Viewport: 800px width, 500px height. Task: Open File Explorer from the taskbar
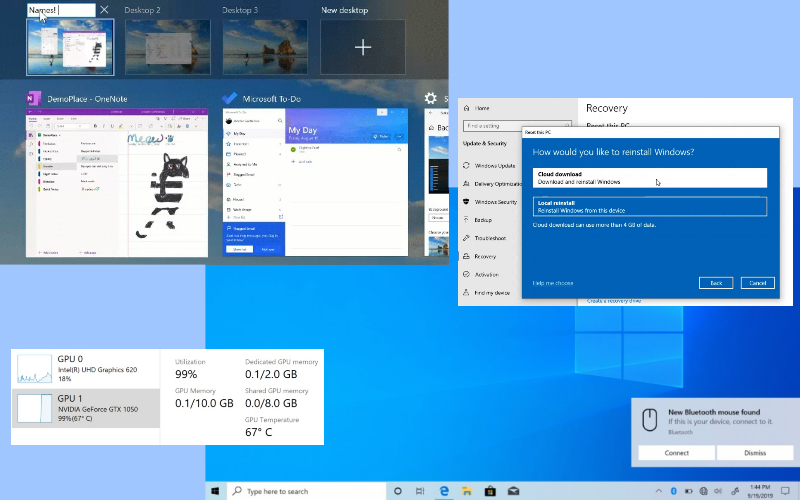tap(467, 491)
